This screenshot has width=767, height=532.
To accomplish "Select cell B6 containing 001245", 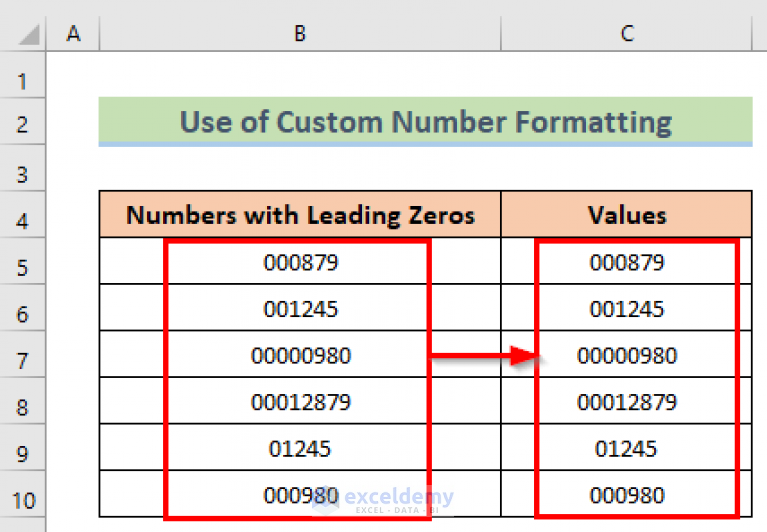I will (300, 308).
